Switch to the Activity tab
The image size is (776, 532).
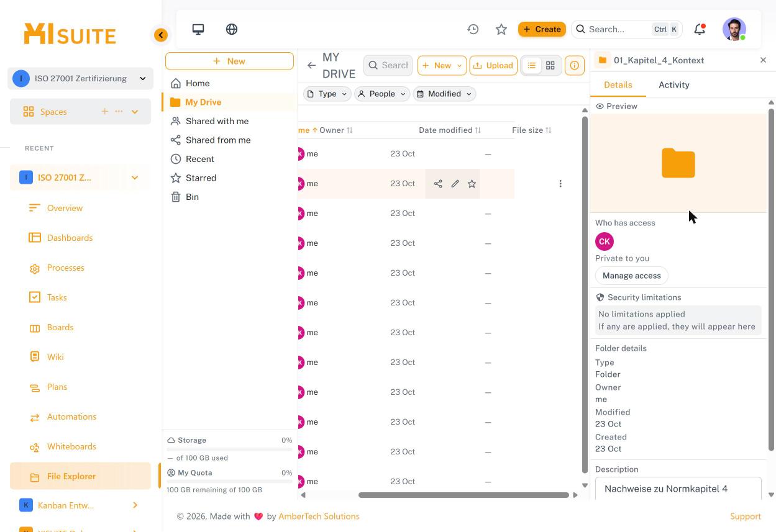[x=674, y=85]
